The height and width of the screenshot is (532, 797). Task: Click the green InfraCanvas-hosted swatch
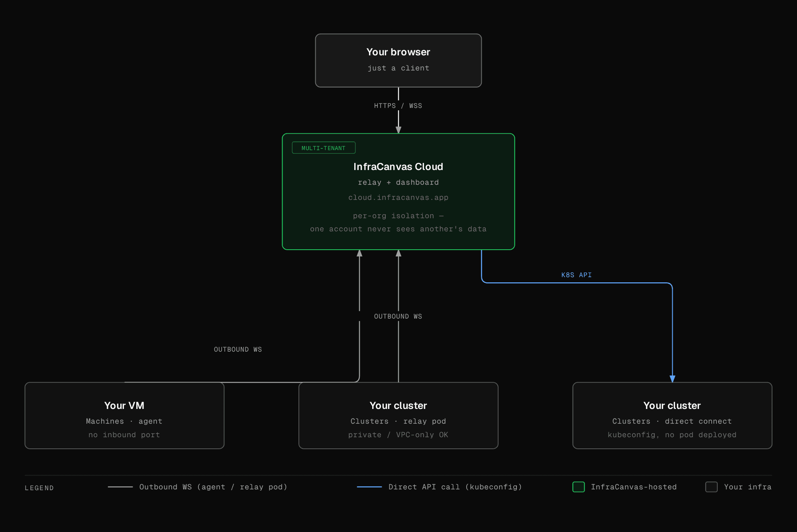(579, 487)
